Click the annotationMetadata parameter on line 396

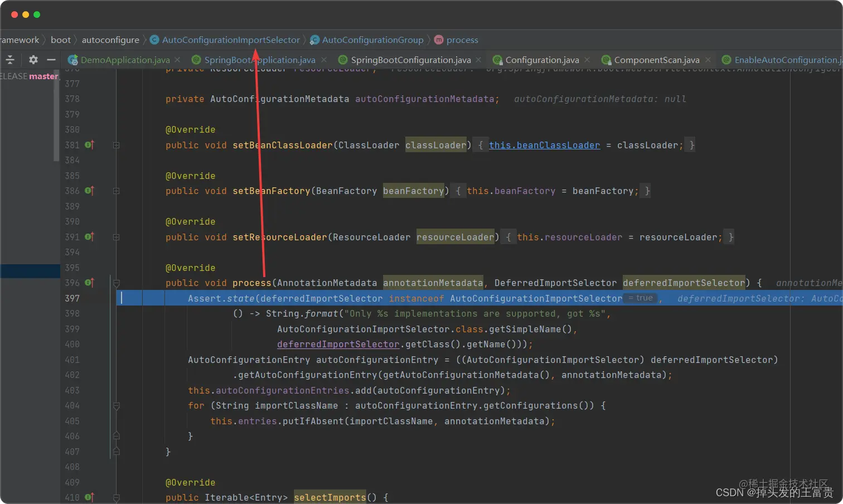click(x=433, y=283)
